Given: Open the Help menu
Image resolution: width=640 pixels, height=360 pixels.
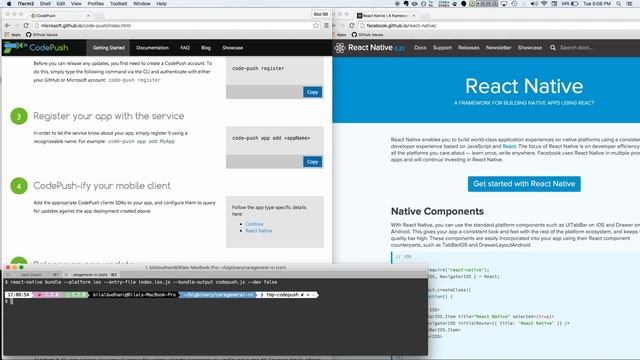Looking at the screenshot, I should point(162,4).
